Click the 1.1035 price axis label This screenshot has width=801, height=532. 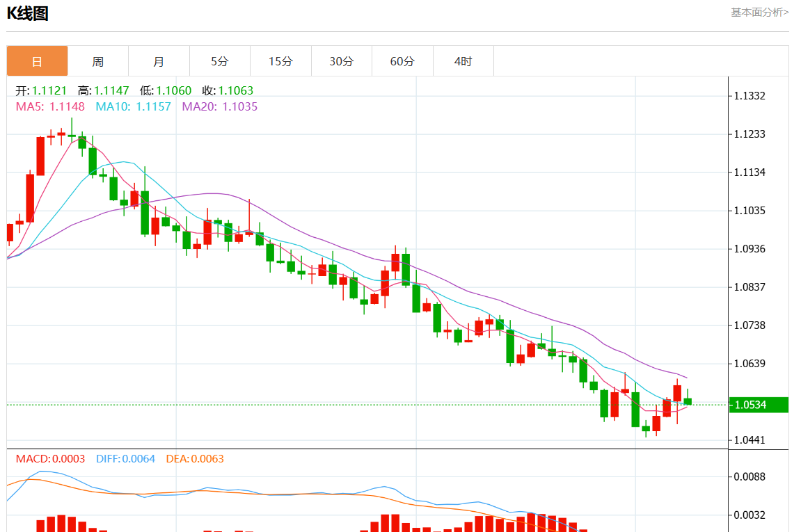point(750,211)
